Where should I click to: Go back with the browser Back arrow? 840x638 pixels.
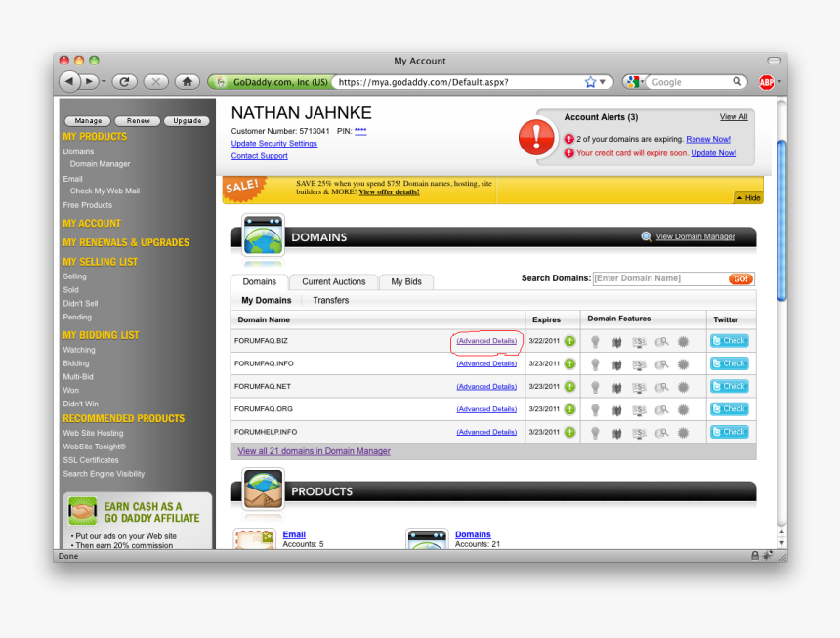click(69, 82)
